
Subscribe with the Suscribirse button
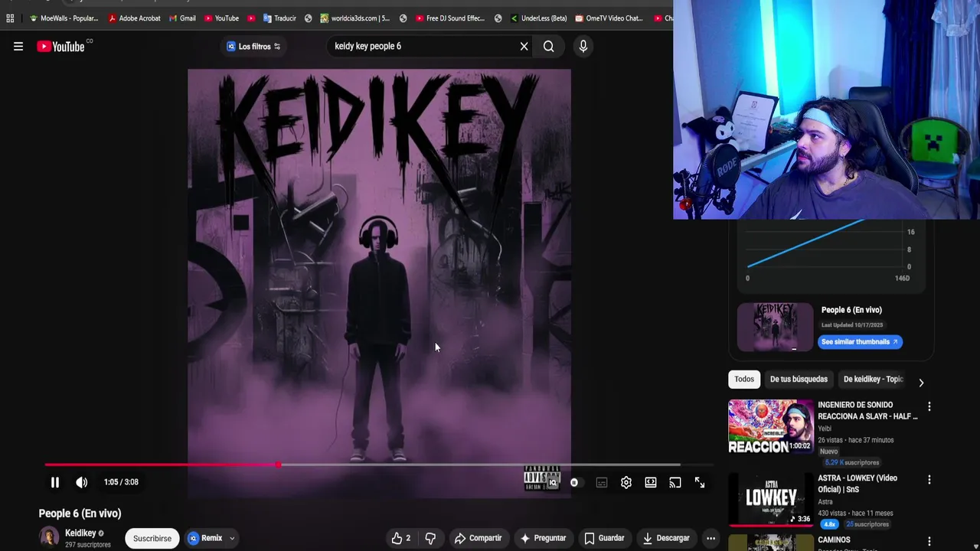[x=152, y=538]
